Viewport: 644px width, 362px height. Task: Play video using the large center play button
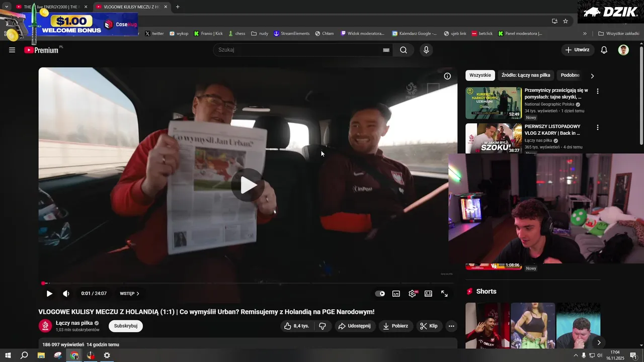pos(248,185)
